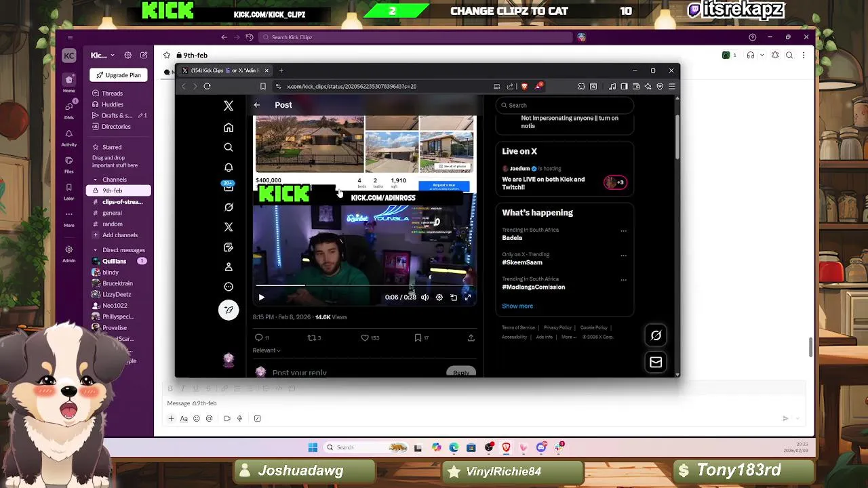This screenshot has width=868, height=488.
Task: Open X Notifications bell icon
Action: point(229,167)
